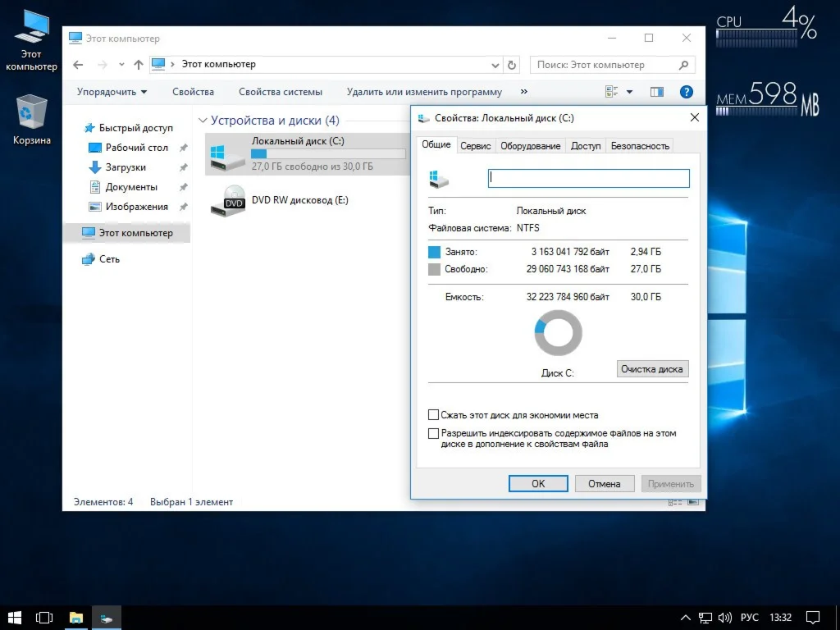The width and height of the screenshot is (840, 630).
Task: Go up one folder level arrow
Action: click(x=139, y=65)
